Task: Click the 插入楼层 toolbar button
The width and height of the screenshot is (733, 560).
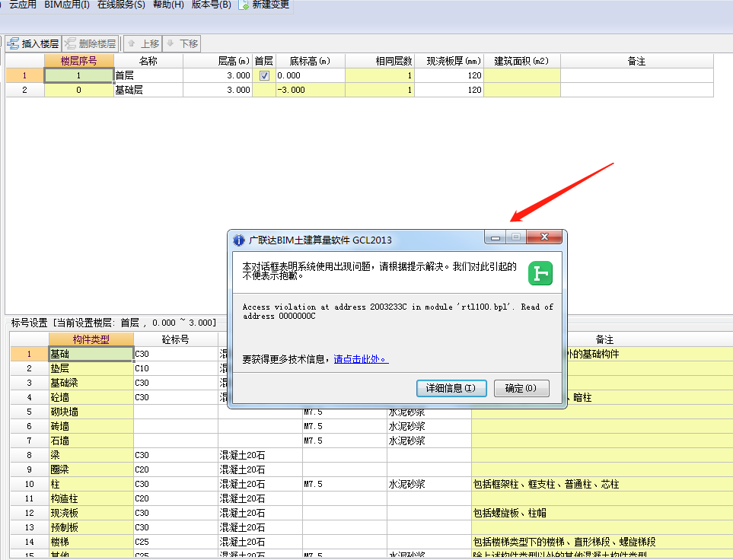Action: (33, 44)
